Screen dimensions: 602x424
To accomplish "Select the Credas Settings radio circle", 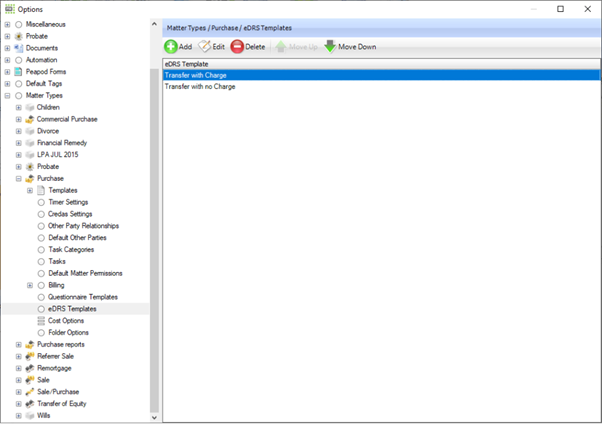I will point(41,214).
